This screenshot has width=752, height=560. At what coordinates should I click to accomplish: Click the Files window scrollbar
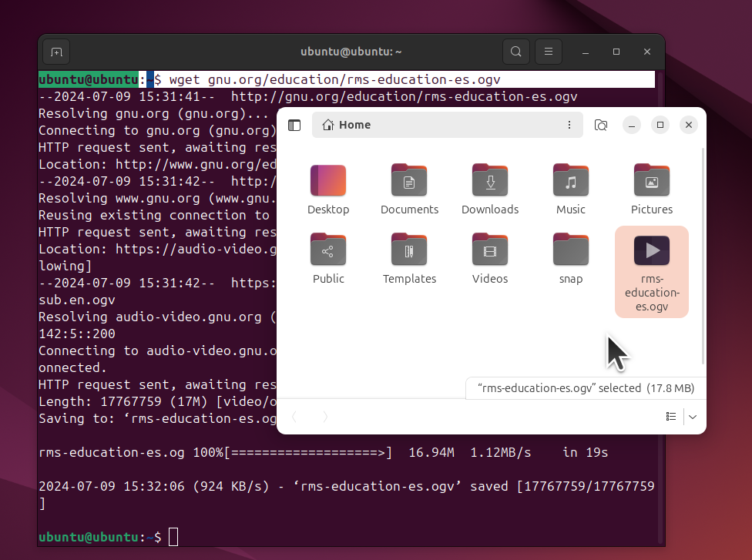click(703, 257)
